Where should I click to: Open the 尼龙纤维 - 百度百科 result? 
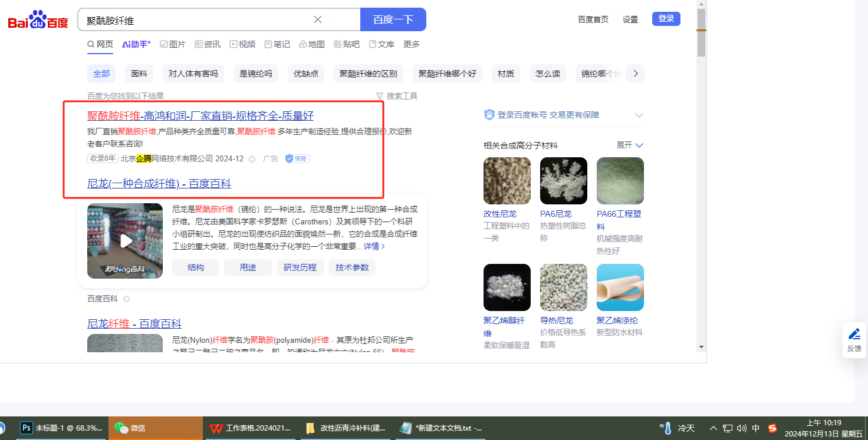pyautogui.click(x=134, y=324)
